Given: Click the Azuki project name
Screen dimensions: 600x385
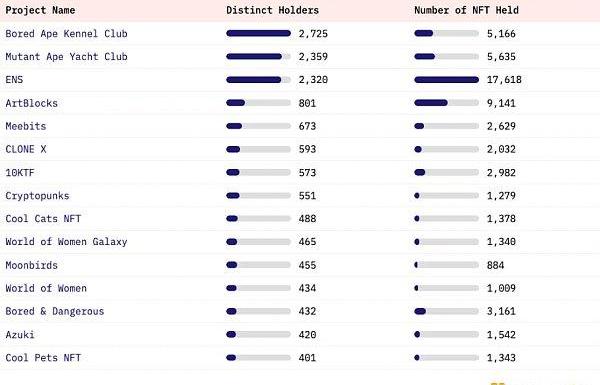Looking at the screenshot, I should pos(20,334).
